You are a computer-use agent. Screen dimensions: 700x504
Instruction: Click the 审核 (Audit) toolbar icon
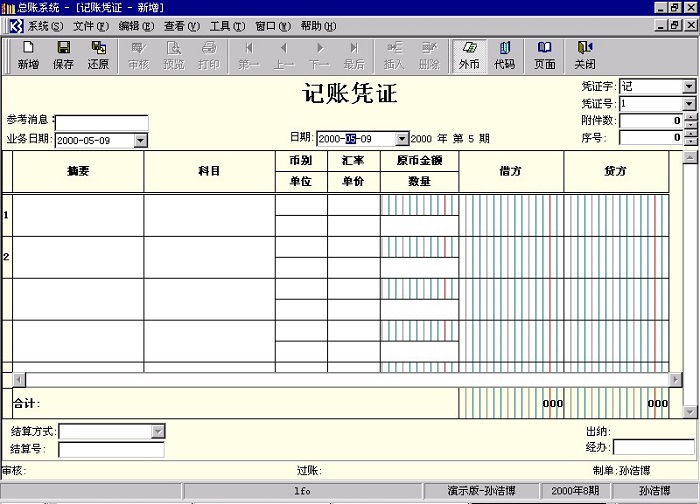coord(139,55)
